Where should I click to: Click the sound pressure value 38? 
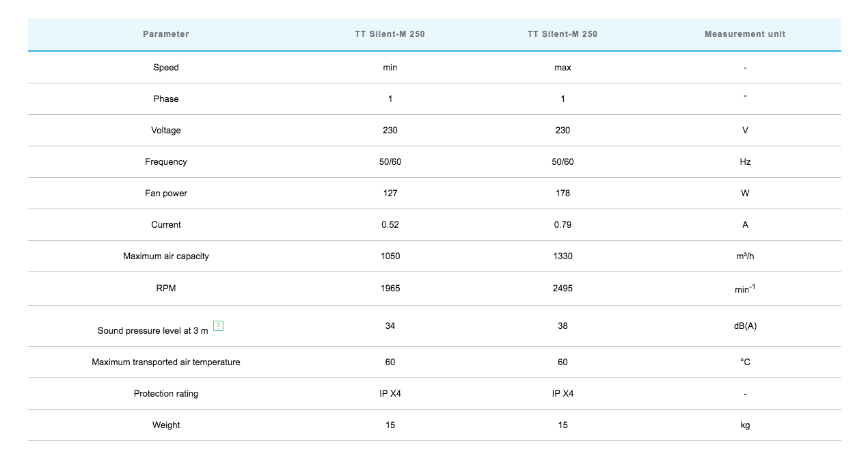click(562, 326)
